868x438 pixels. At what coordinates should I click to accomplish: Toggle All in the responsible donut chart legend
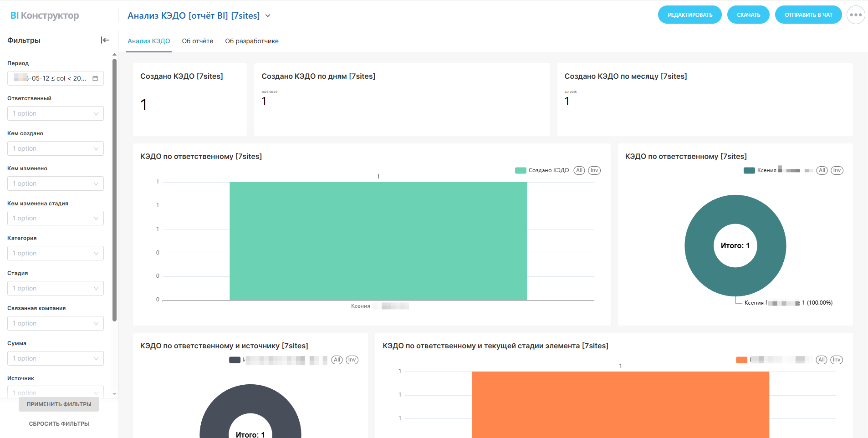pos(822,170)
